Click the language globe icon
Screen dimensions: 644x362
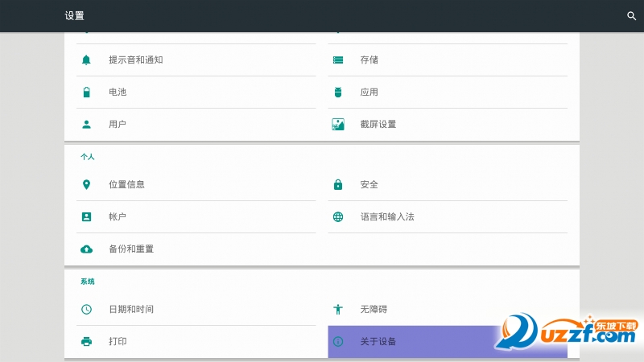(x=338, y=216)
